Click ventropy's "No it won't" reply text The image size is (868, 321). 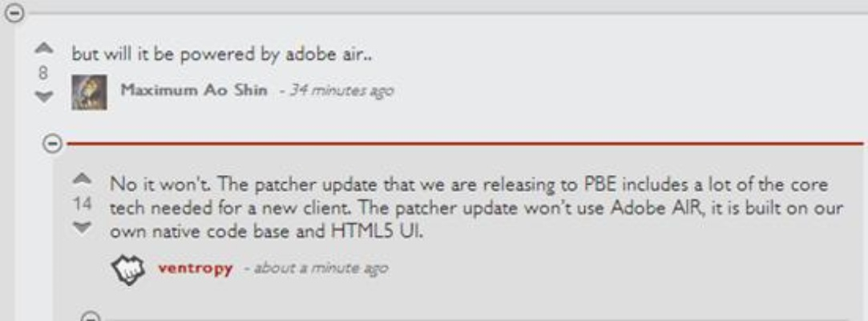pyautogui.click(x=476, y=207)
